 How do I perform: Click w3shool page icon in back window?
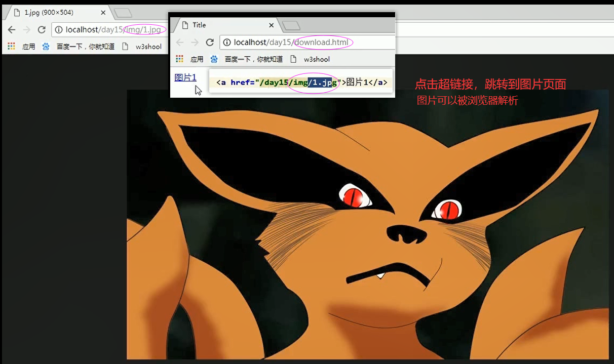125,47
